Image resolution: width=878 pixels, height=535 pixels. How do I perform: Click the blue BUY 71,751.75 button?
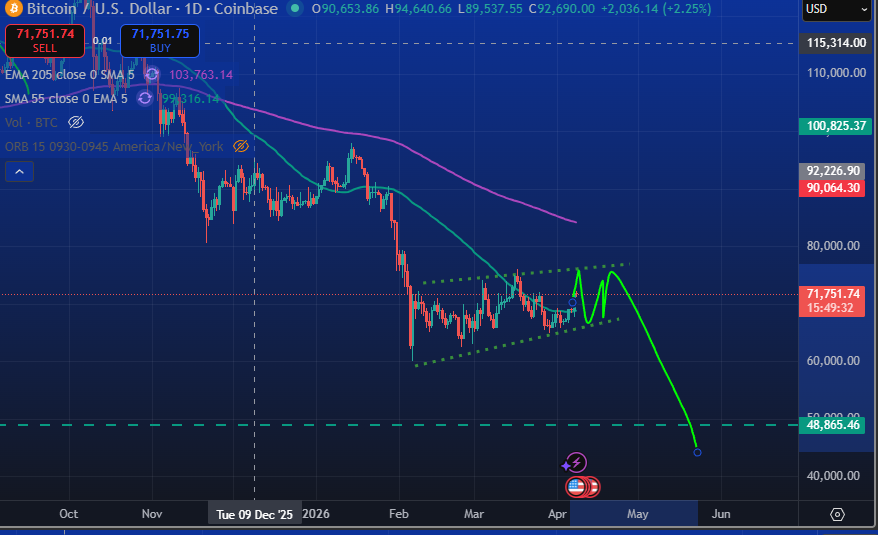[x=160, y=41]
